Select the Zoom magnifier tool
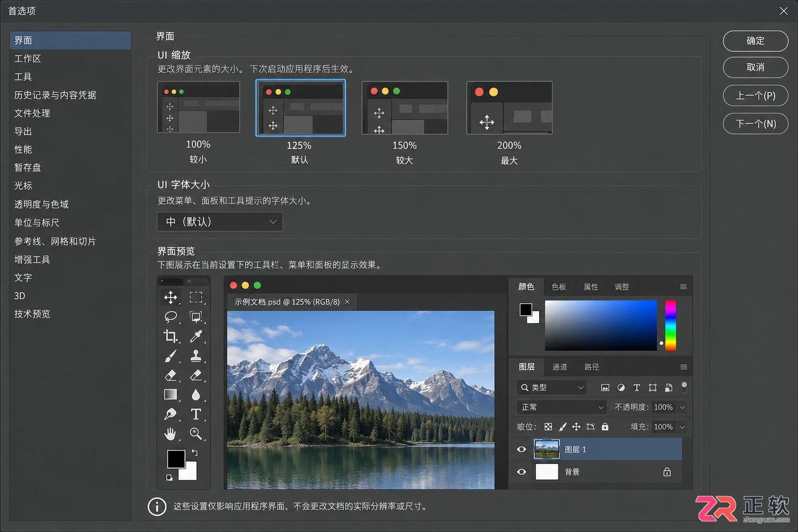Image resolution: width=798 pixels, height=532 pixels. pos(196,433)
